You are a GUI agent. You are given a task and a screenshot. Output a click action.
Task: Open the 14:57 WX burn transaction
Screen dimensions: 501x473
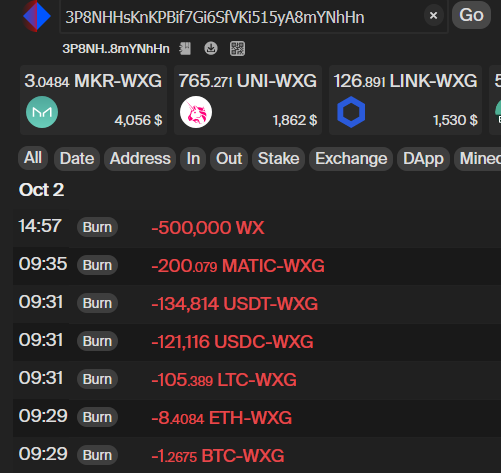[x=257, y=228]
